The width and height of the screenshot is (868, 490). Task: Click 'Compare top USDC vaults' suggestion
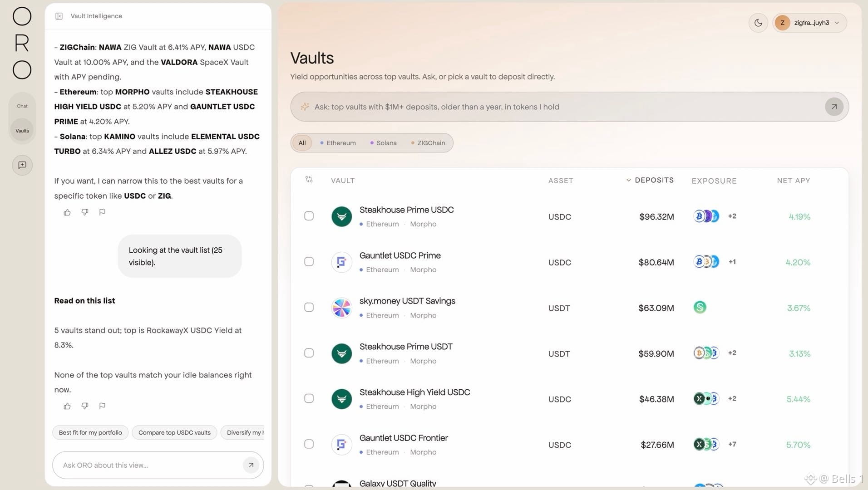pos(174,433)
